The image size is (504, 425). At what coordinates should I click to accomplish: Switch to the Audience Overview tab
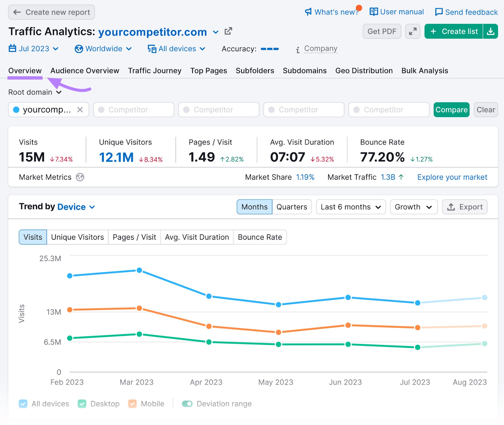pyautogui.click(x=84, y=71)
